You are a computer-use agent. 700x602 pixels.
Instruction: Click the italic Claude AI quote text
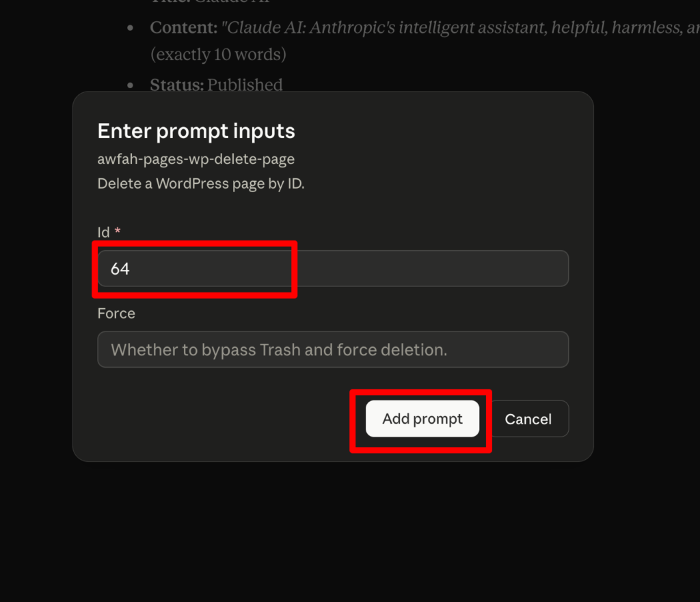(x=460, y=27)
